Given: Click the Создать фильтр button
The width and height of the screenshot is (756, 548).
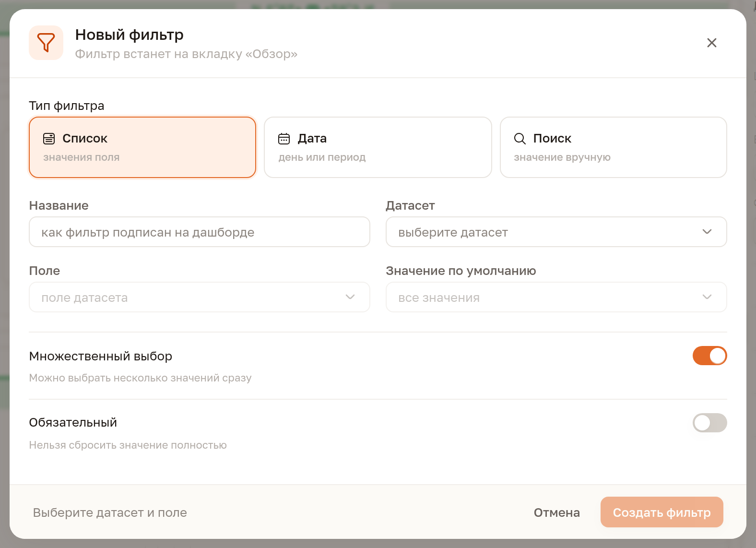Looking at the screenshot, I should [x=662, y=512].
